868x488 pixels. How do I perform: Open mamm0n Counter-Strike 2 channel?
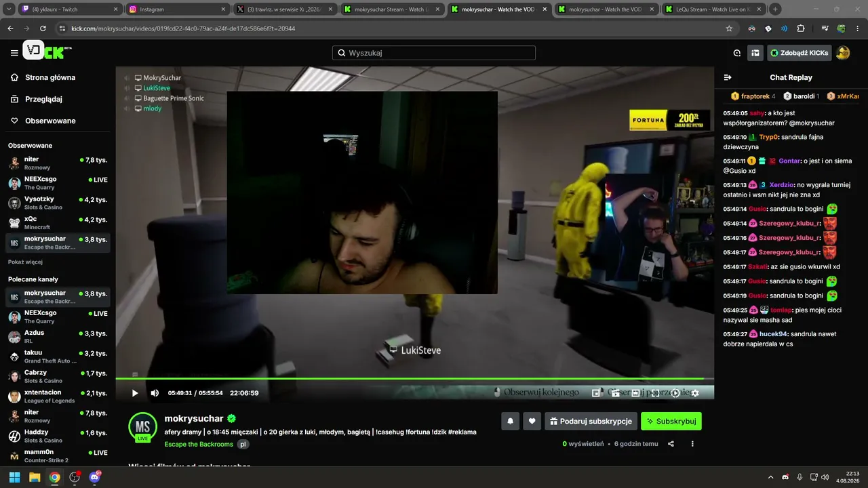click(58, 455)
